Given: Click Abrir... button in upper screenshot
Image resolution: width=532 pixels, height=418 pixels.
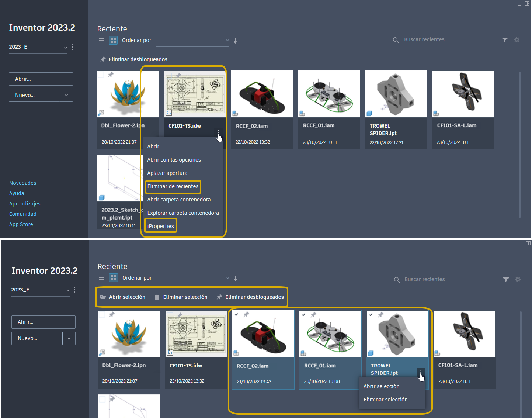Looking at the screenshot, I should (x=41, y=79).
